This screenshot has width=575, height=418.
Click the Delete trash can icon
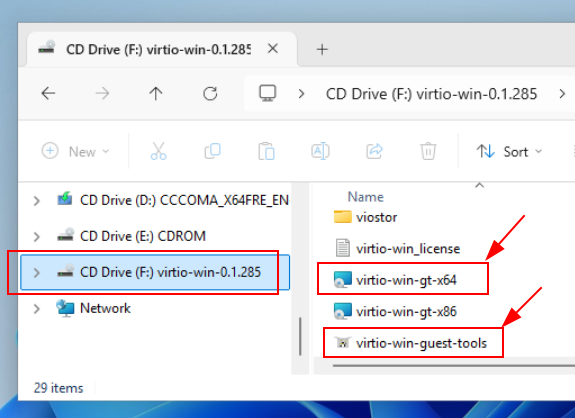pos(428,151)
